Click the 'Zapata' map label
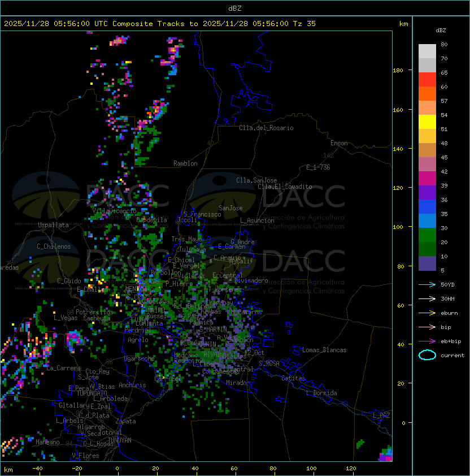This screenshot has width=470, height=476. [x=125, y=421]
